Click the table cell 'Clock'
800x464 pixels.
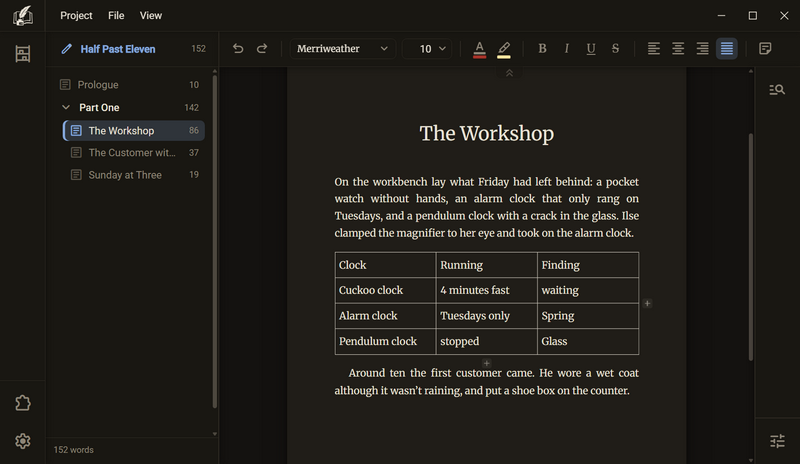click(x=385, y=265)
